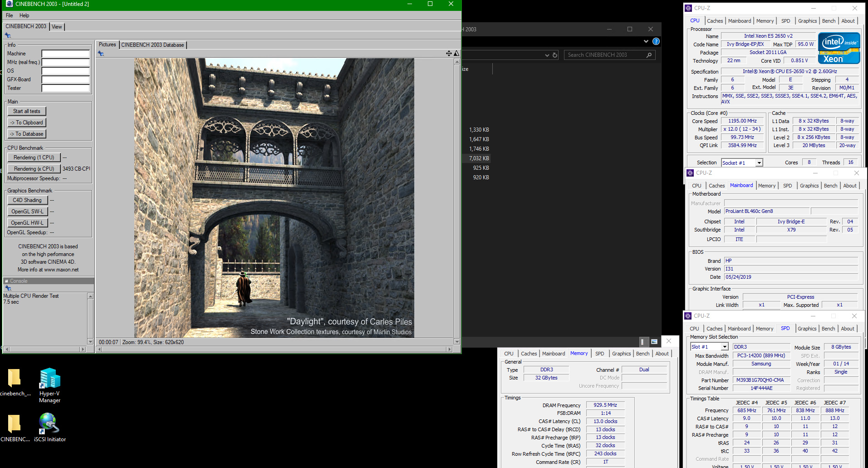Run the Rendering (x CPU) benchmark
868x468 pixels.
pos(34,169)
